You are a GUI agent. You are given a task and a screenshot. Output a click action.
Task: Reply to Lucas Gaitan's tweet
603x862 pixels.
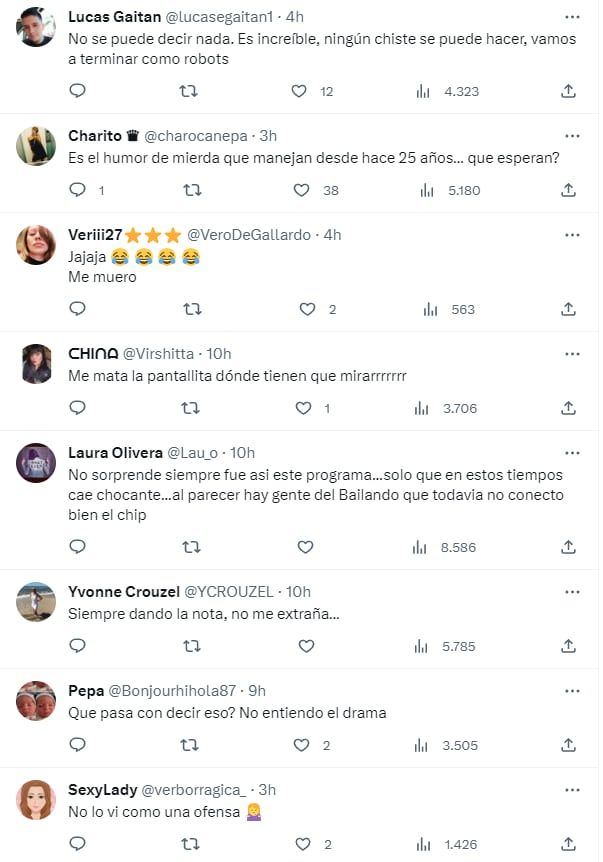[x=78, y=91]
